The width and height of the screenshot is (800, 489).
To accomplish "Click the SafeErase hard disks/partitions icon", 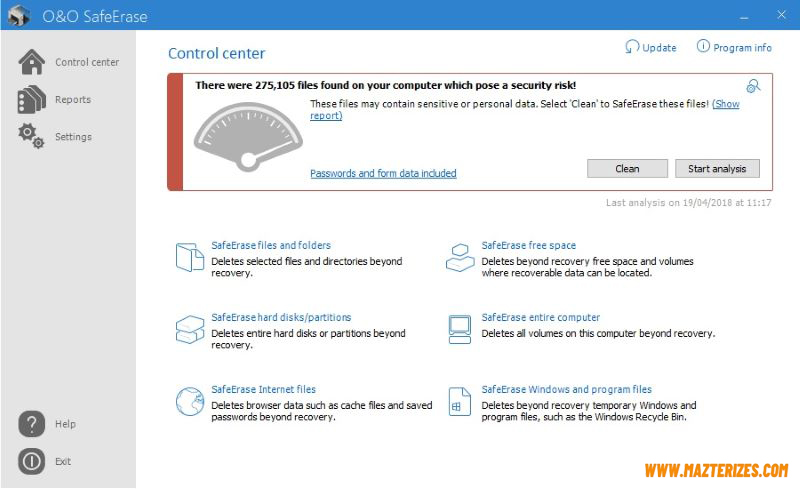I will coord(190,330).
